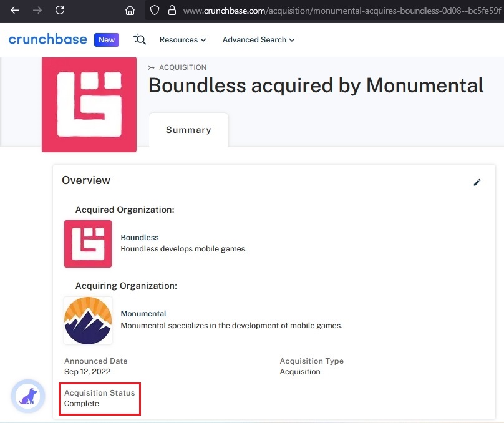Screen dimensions: 504x423
Task: Click the 'Acquisition' type value
Action: [x=300, y=372]
